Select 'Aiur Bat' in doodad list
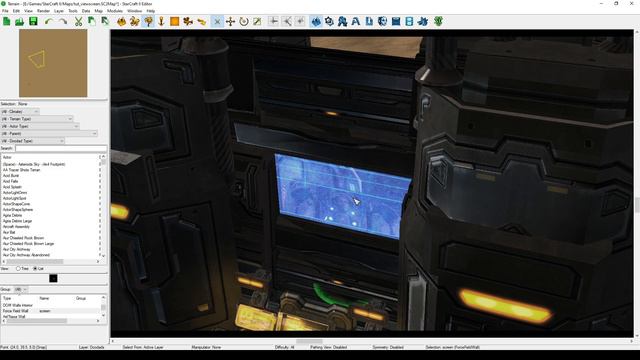The width and height of the screenshot is (640, 360). 9,232
